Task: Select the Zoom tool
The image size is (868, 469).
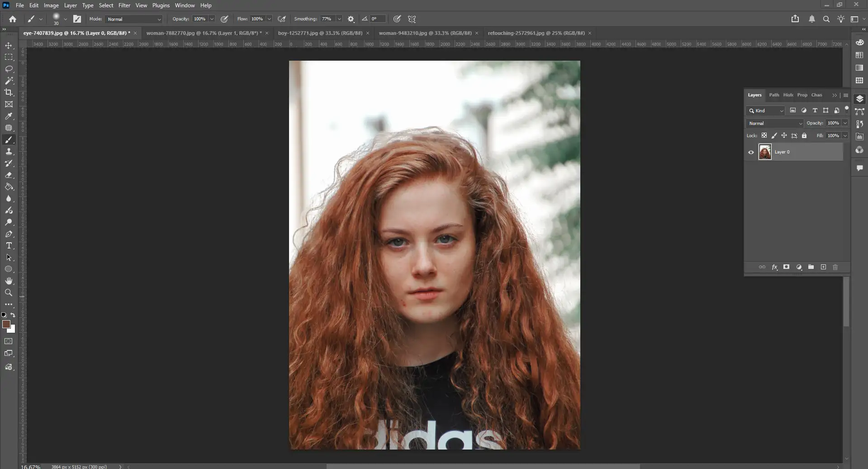Action: pos(9,292)
